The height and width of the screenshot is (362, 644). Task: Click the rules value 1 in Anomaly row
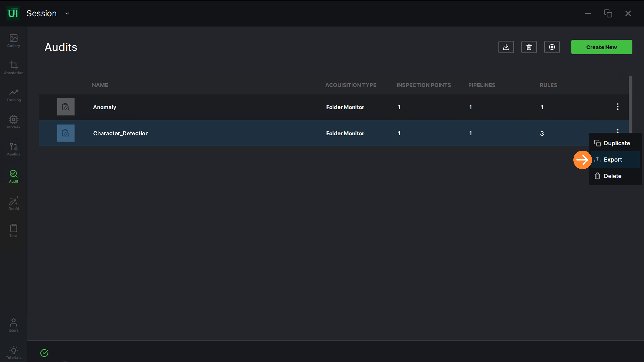coord(542,107)
